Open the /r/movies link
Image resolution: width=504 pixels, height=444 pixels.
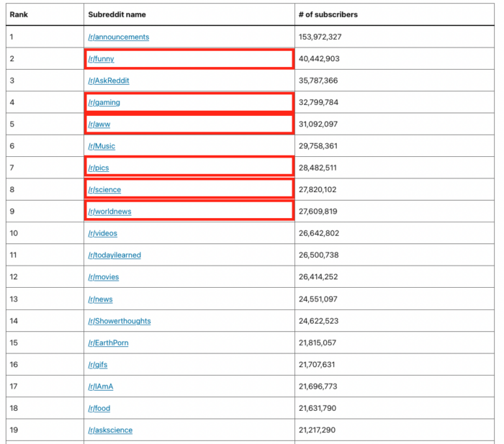[x=104, y=277]
